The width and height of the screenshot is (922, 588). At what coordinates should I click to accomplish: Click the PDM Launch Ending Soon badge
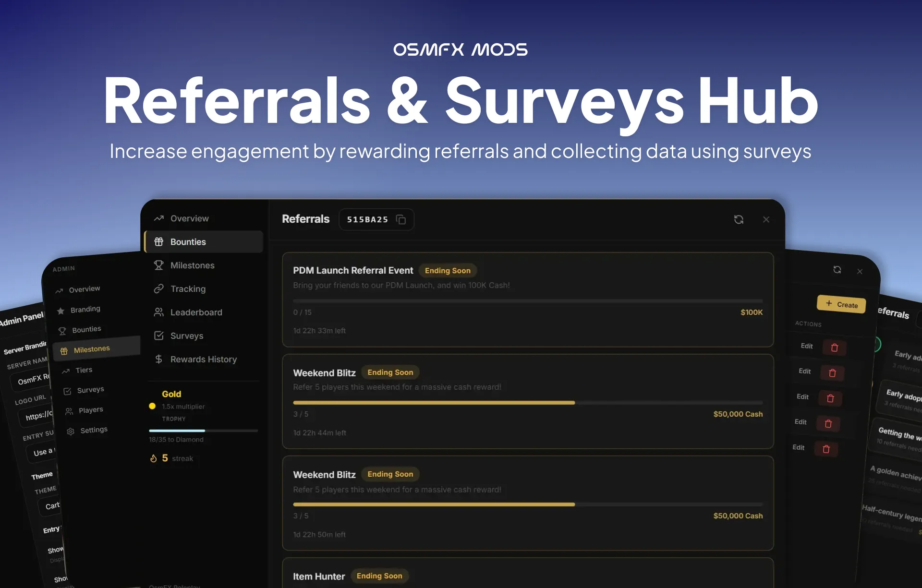coord(448,271)
